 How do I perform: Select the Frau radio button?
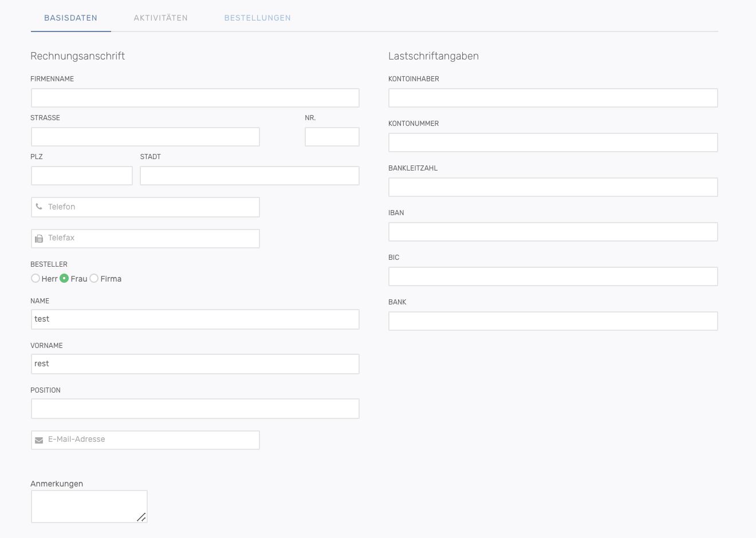(x=64, y=278)
